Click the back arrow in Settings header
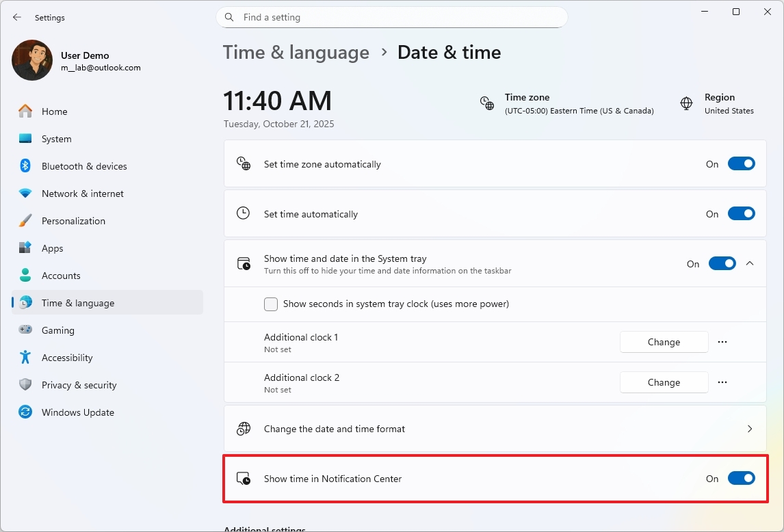784x532 pixels. 17,17
